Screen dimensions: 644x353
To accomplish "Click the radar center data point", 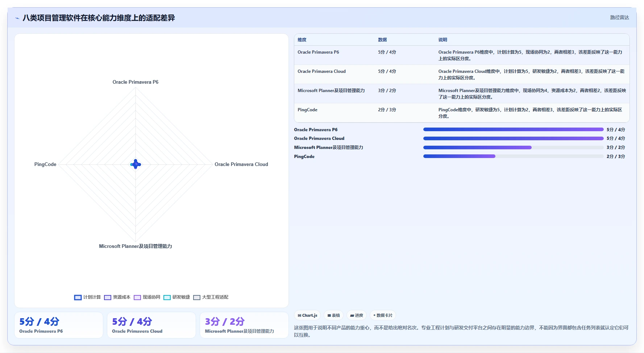I will 136,164.
